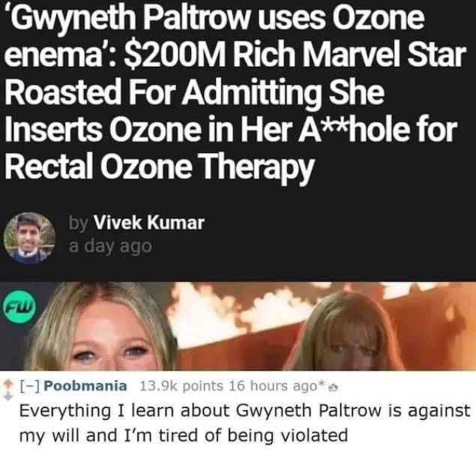Open author Vivek Kumar's name link

coord(149,223)
